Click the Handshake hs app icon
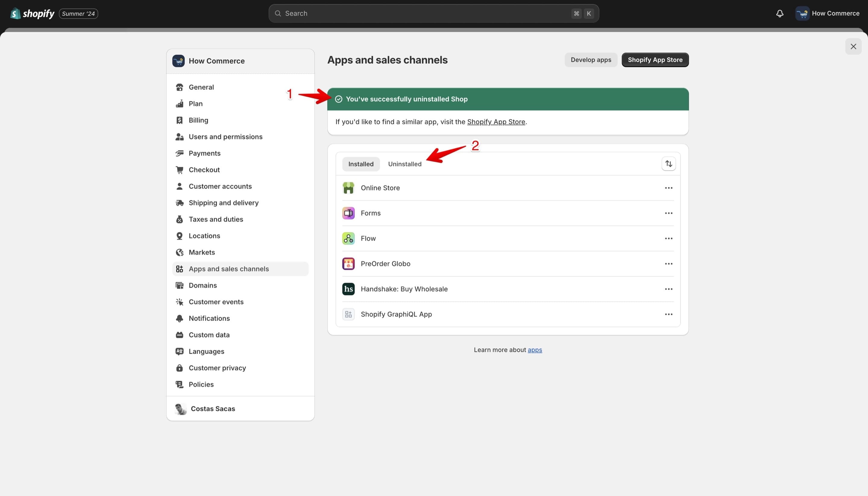The width and height of the screenshot is (868, 496). [x=348, y=289]
